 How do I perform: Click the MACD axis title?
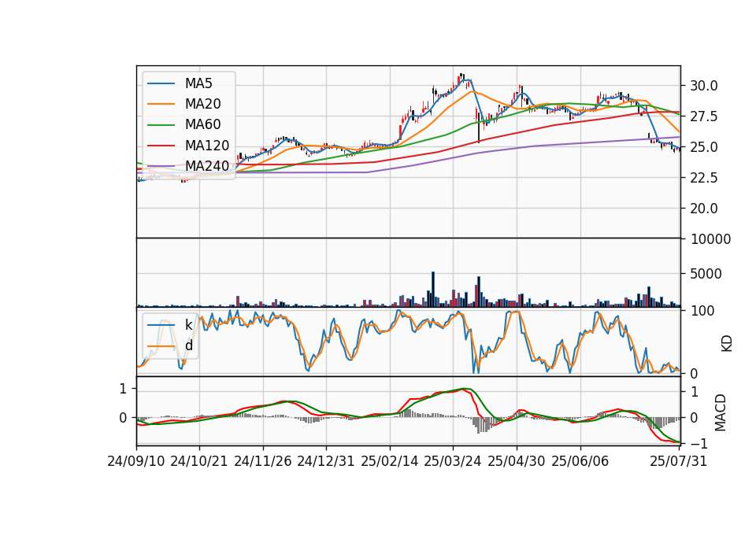tap(721, 412)
